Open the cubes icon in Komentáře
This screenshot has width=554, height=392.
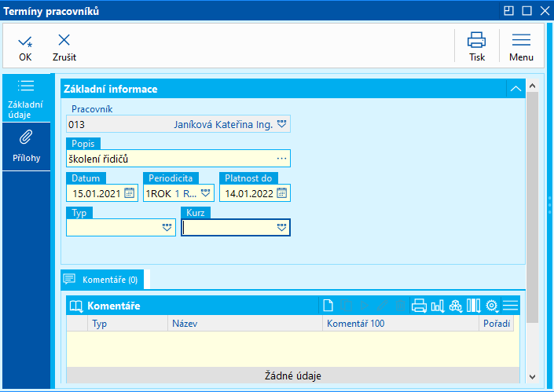456,306
